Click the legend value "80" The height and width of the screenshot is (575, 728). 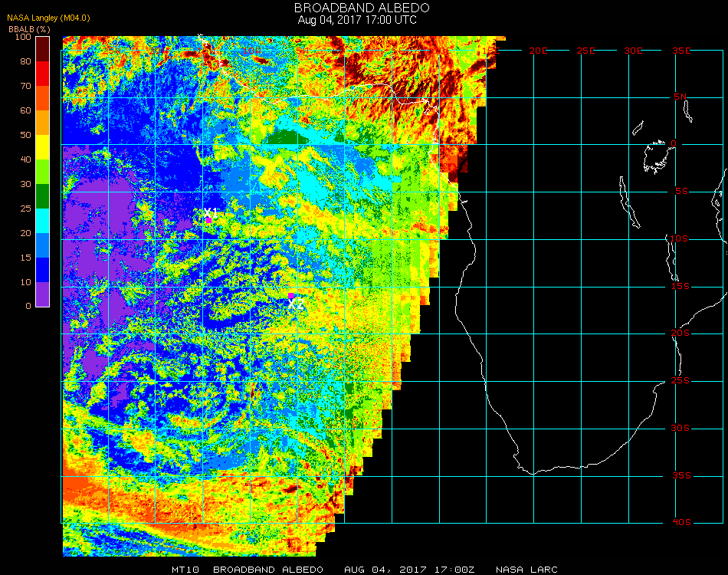[x=25, y=61]
